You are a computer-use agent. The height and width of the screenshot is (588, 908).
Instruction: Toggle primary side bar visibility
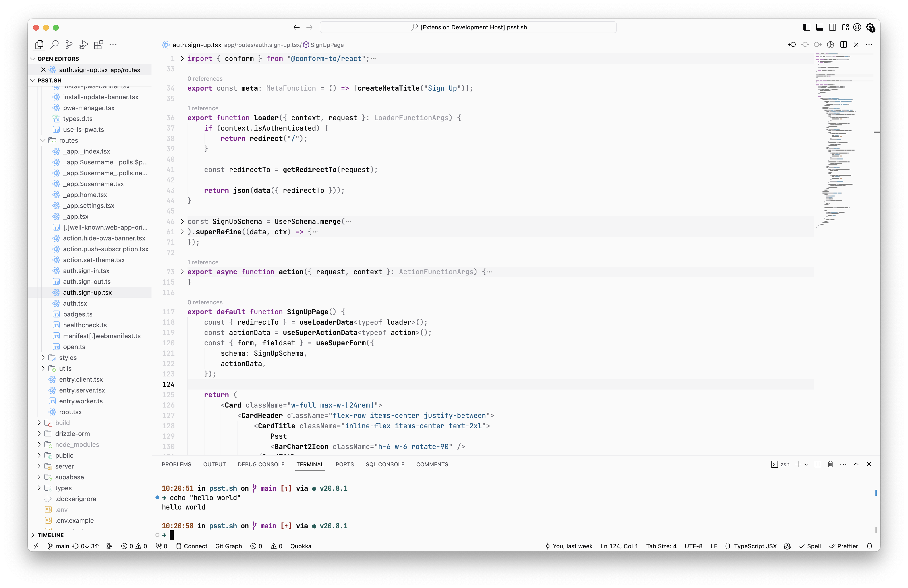coord(807,27)
